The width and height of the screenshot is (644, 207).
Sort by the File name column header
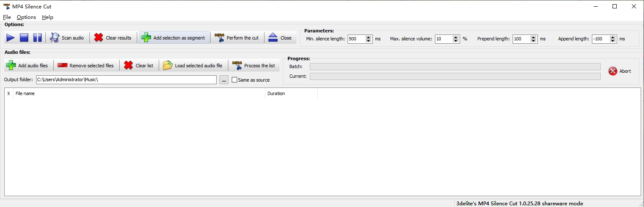(139, 93)
